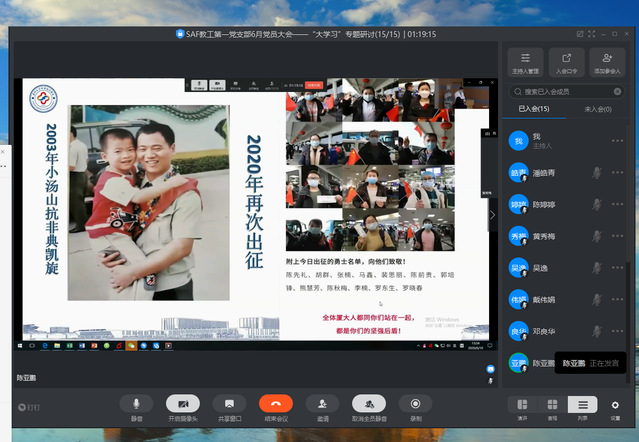Clear the member search box
639x442 pixels.
[x=617, y=92]
